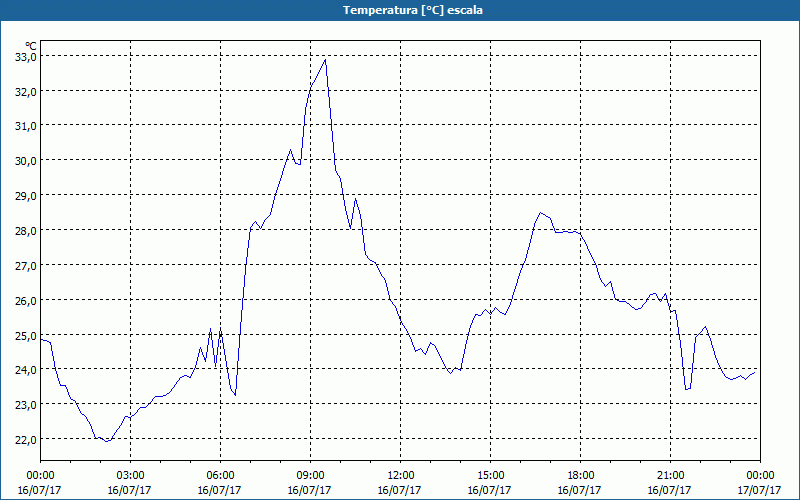Click the 25,0 y-axis label
This screenshot has height=500, width=800.
(25, 336)
